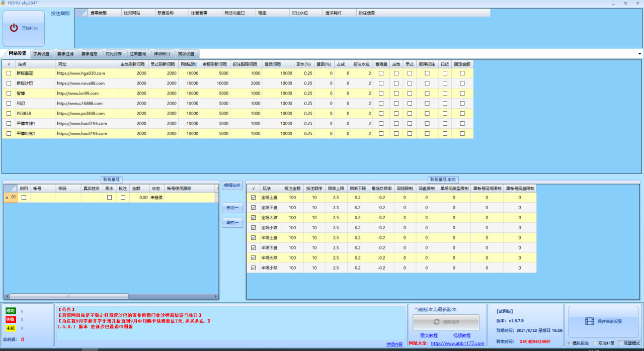Uncheck the 全场上盘 play type checkbox
644x351 pixels.
pyautogui.click(x=254, y=198)
